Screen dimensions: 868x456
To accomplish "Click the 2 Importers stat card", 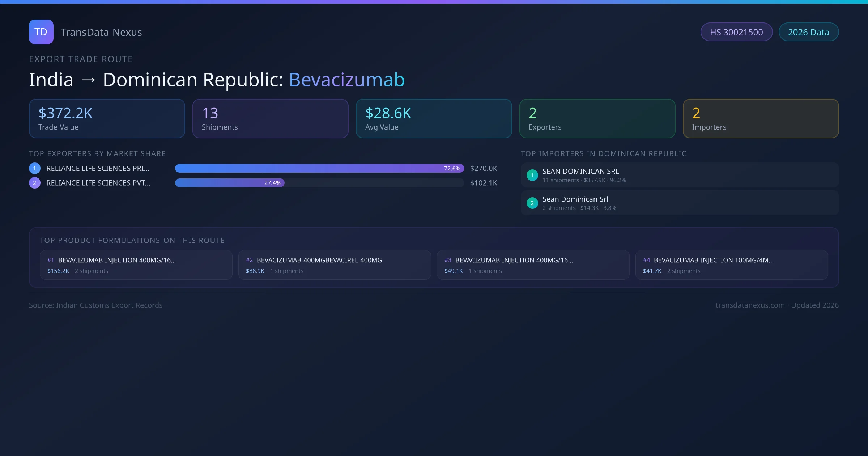I will coord(760,119).
